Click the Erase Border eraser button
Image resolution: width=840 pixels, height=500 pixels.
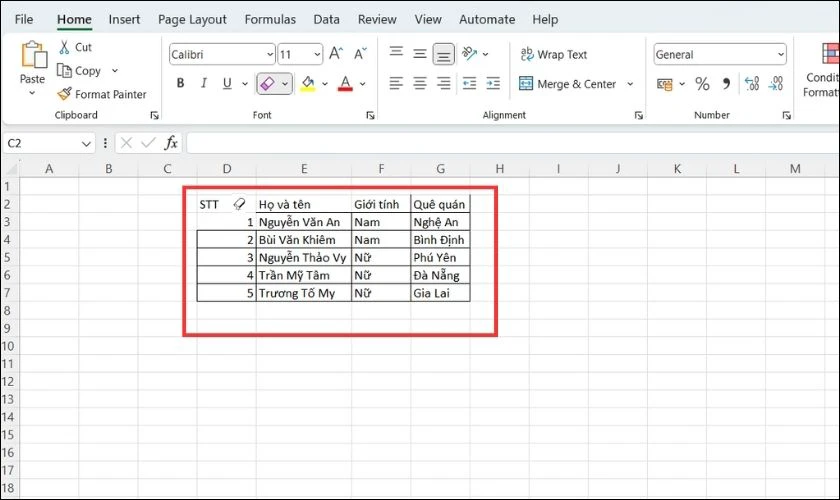267,84
